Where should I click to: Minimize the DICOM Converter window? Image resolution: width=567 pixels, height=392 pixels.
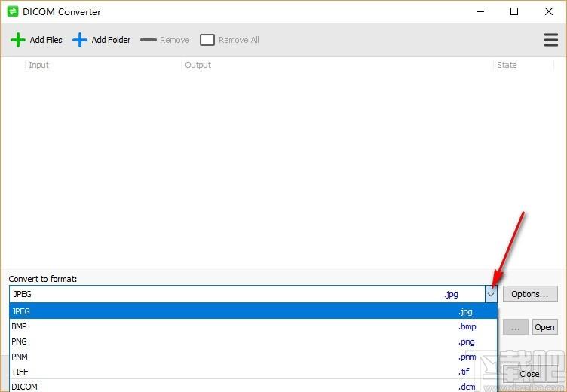click(480, 11)
